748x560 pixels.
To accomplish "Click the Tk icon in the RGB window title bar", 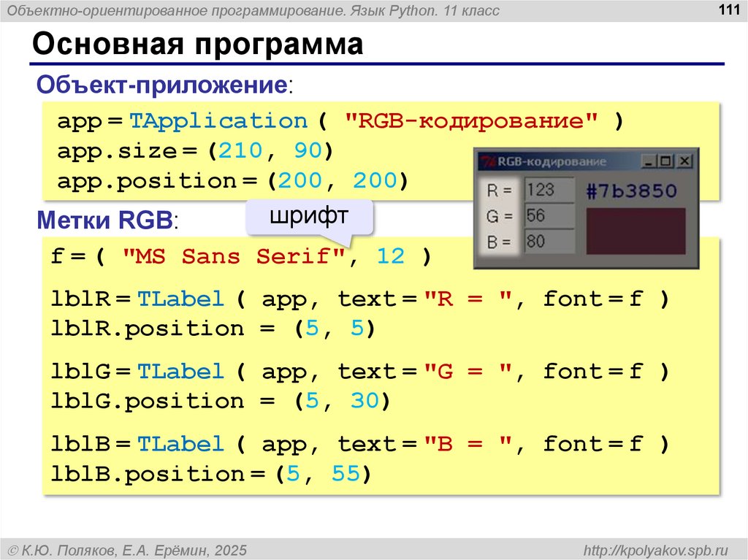I will click(487, 162).
